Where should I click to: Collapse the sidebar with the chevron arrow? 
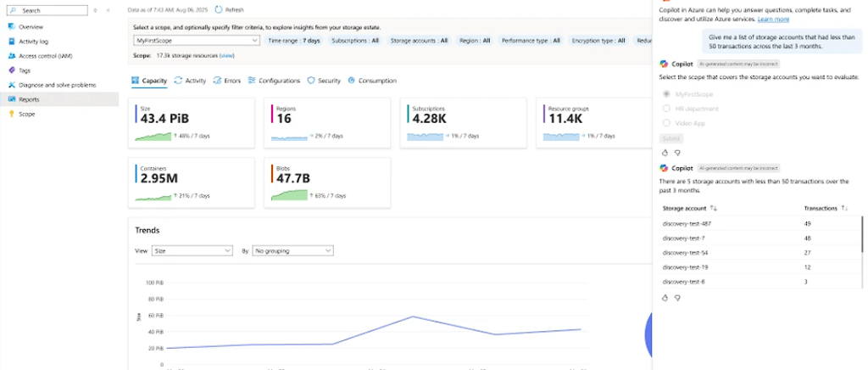[x=108, y=10]
